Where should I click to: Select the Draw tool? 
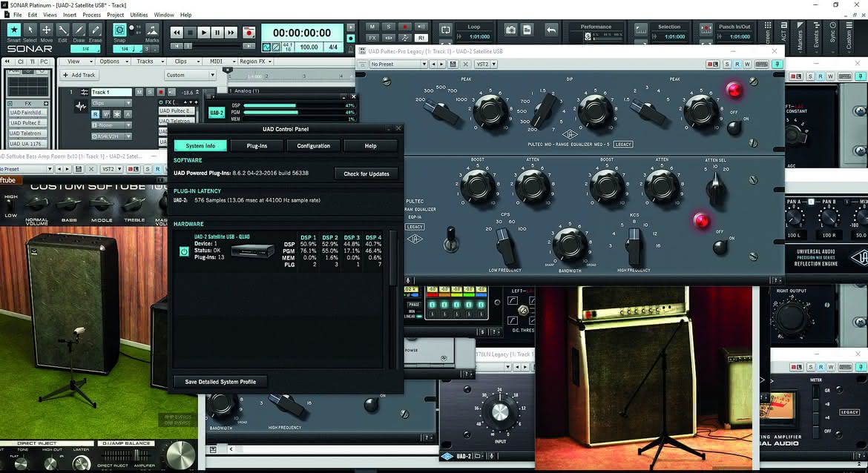[79, 30]
